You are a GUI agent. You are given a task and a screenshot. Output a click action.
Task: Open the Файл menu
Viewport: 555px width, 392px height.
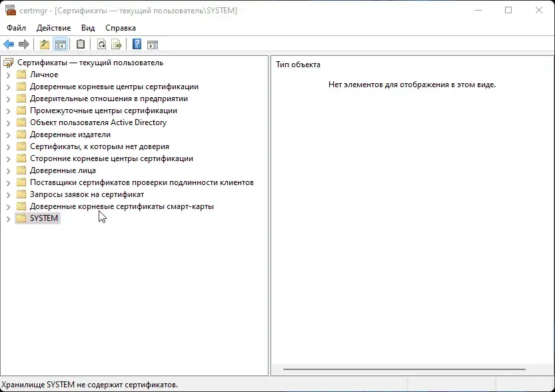(16, 28)
